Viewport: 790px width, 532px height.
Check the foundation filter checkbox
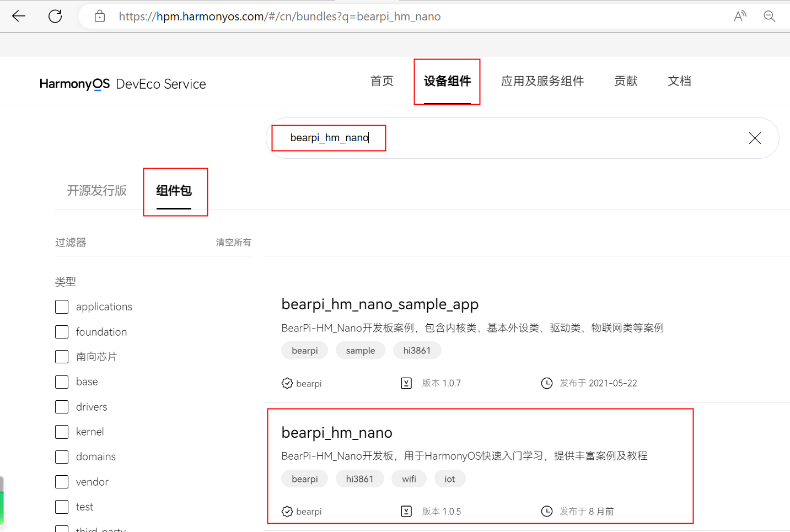[62, 332]
